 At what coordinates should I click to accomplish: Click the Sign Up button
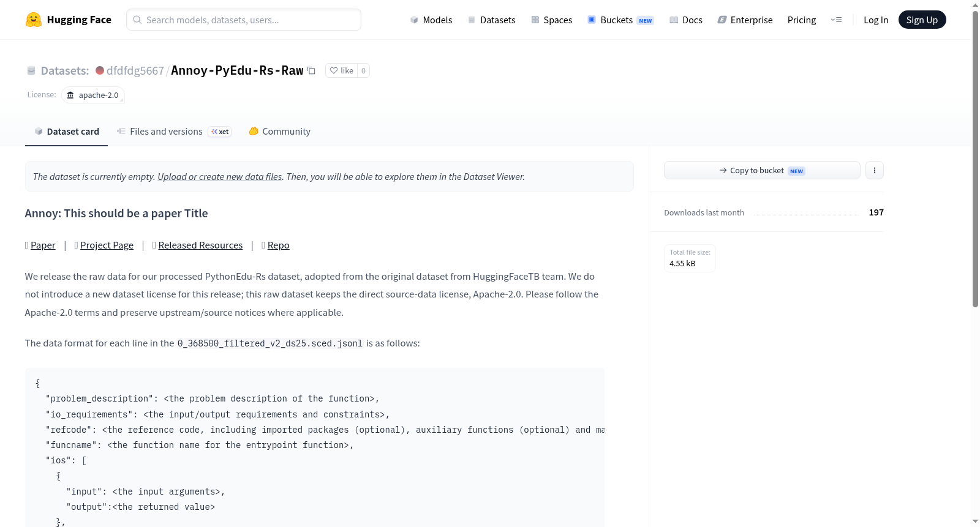click(x=922, y=20)
